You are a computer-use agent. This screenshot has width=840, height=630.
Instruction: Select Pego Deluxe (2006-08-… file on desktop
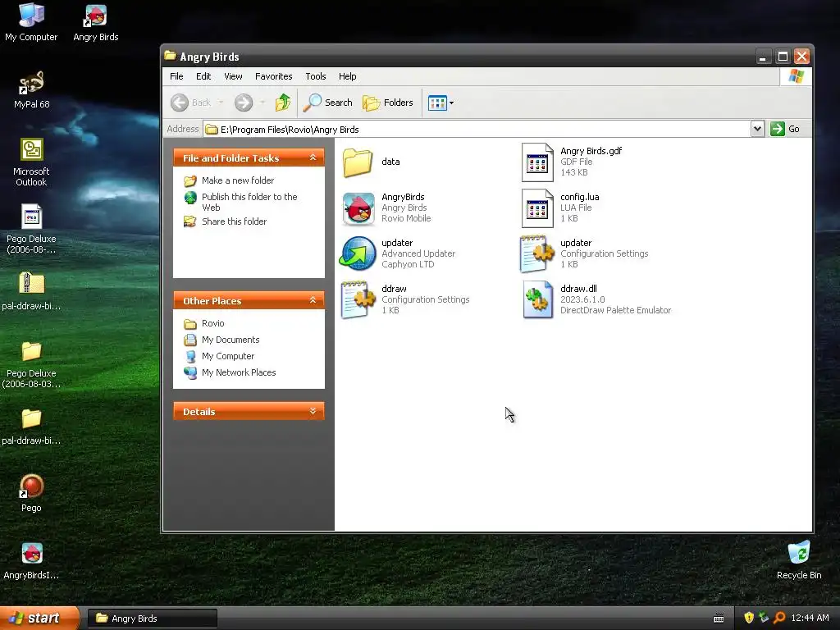(31, 230)
